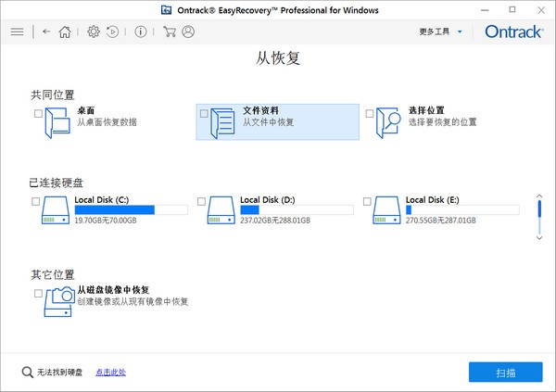Viewport: 556px width, 392px height.
Task: Open the 更多工具 dropdown menu
Action: coord(439,32)
